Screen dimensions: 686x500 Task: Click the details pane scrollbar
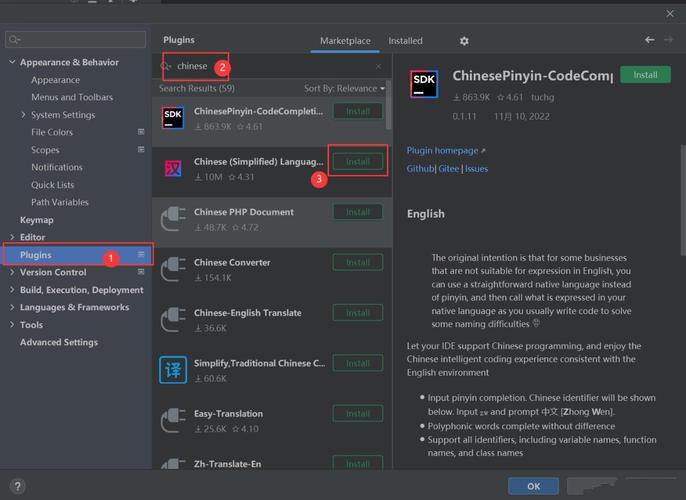[x=683, y=200]
